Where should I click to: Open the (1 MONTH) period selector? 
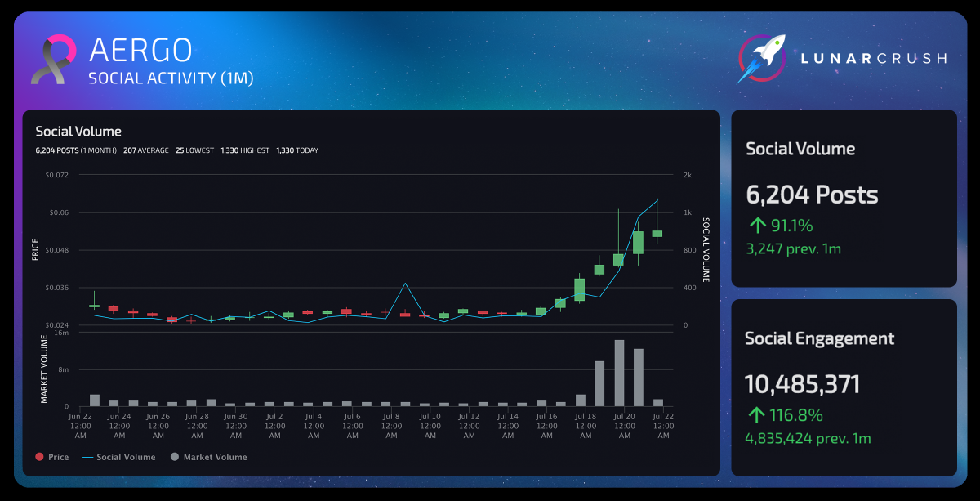[x=98, y=150]
